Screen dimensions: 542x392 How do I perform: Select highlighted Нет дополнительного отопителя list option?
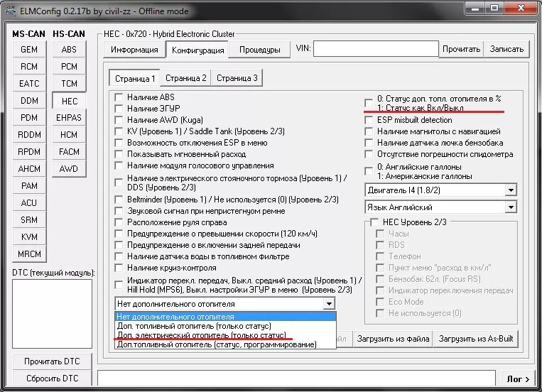point(225,316)
